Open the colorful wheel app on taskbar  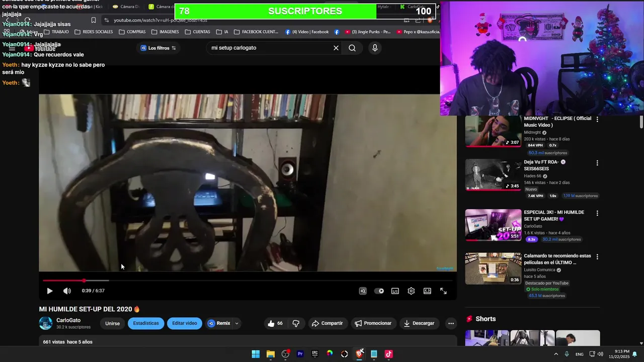[330, 354]
